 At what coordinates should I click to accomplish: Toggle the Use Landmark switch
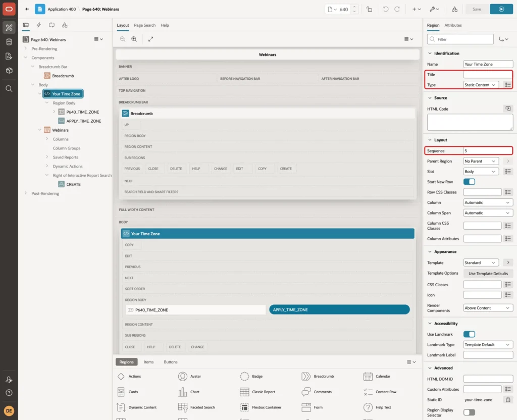[x=469, y=334]
